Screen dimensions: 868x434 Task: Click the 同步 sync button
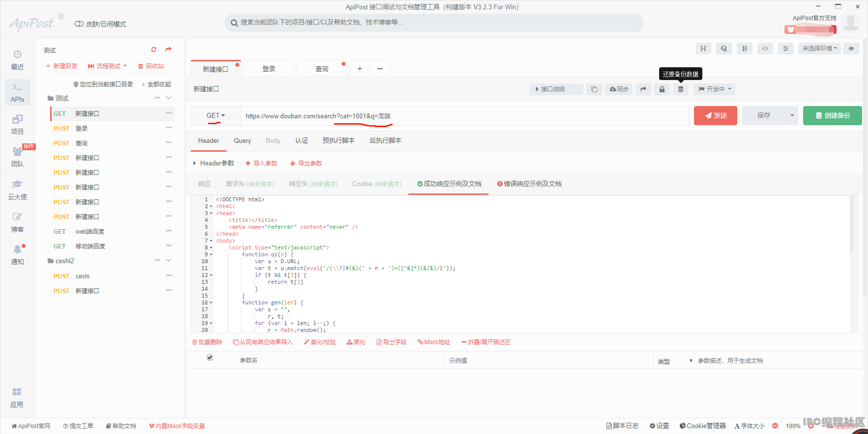pyautogui.click(x=619, y=89)
